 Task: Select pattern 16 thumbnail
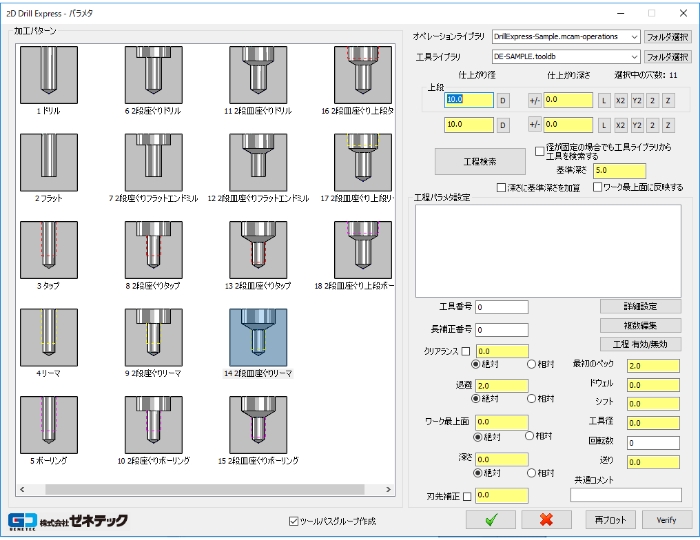363,75
